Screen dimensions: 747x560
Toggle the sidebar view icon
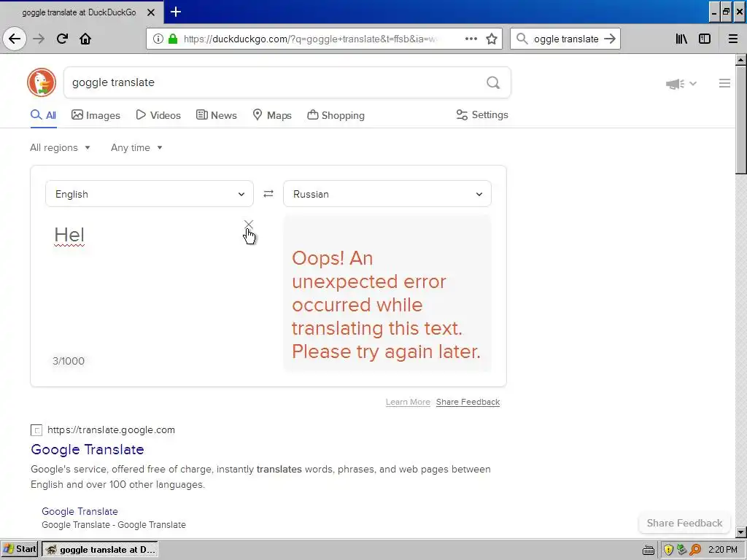[x=705, y=39]
